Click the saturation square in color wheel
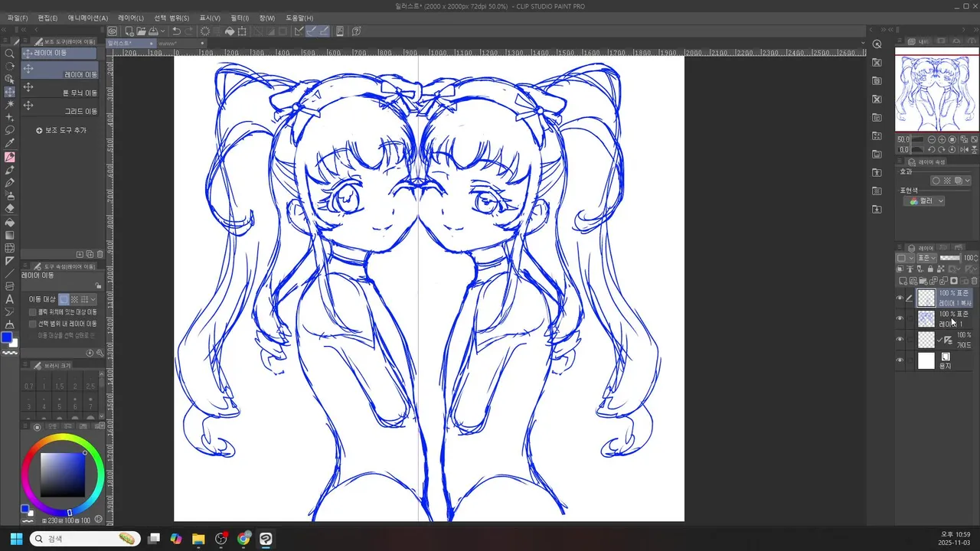Viewport: 980px width, 551px height. [62, 475]
